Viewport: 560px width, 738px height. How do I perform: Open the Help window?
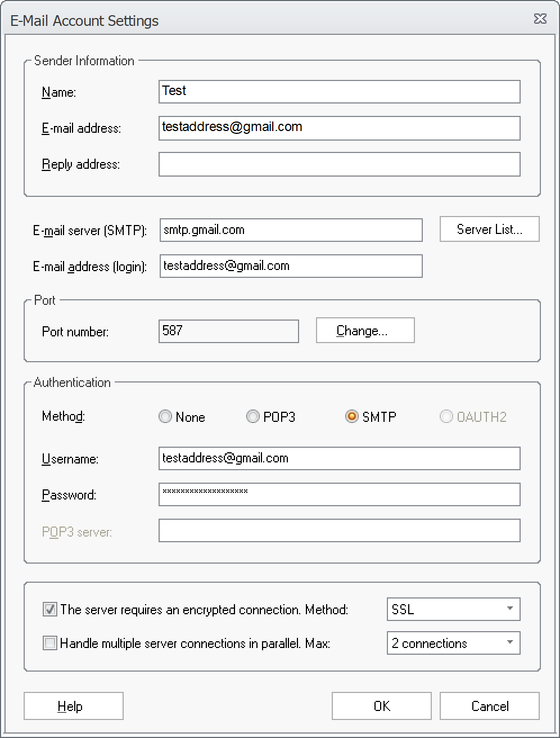73,706
